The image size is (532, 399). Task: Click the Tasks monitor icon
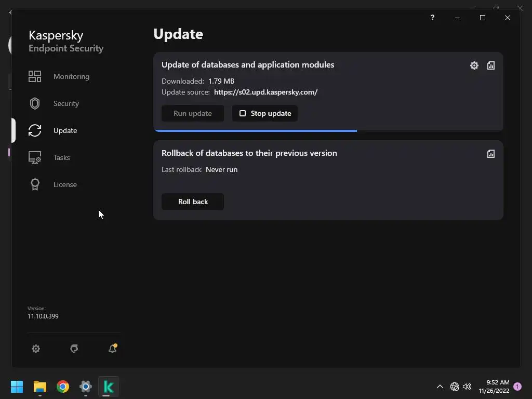click(x=35, y=157)
